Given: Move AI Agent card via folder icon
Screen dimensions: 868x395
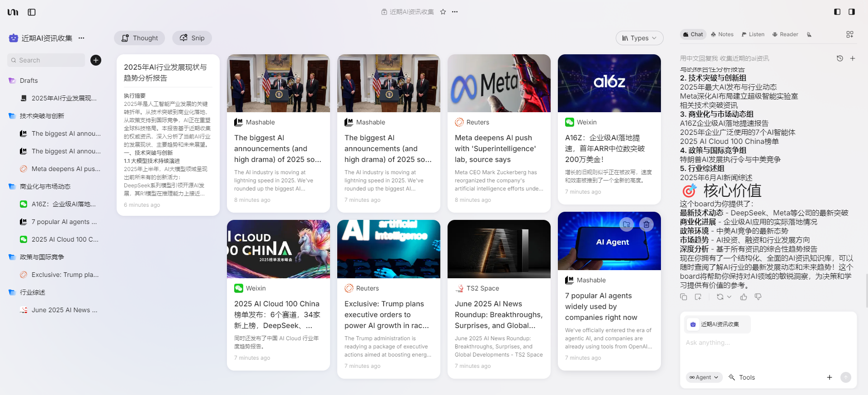Looking at the screenshot, I should [627, 224].
